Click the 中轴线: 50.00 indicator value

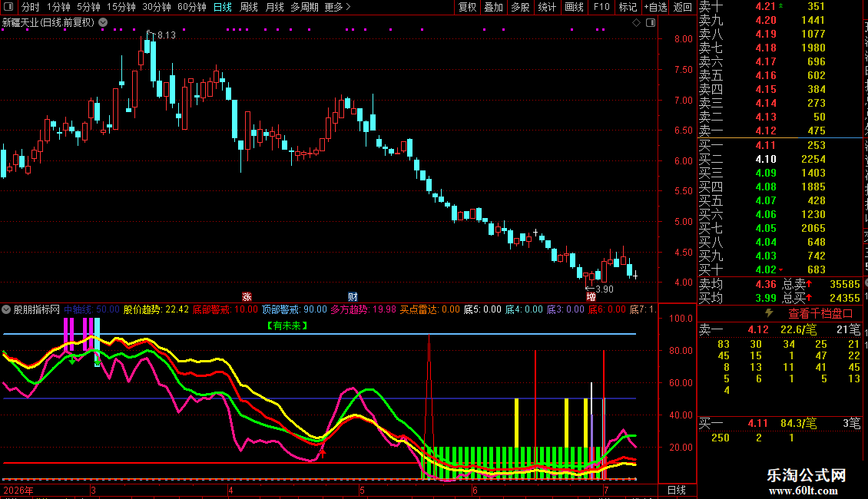coord(92,310)
